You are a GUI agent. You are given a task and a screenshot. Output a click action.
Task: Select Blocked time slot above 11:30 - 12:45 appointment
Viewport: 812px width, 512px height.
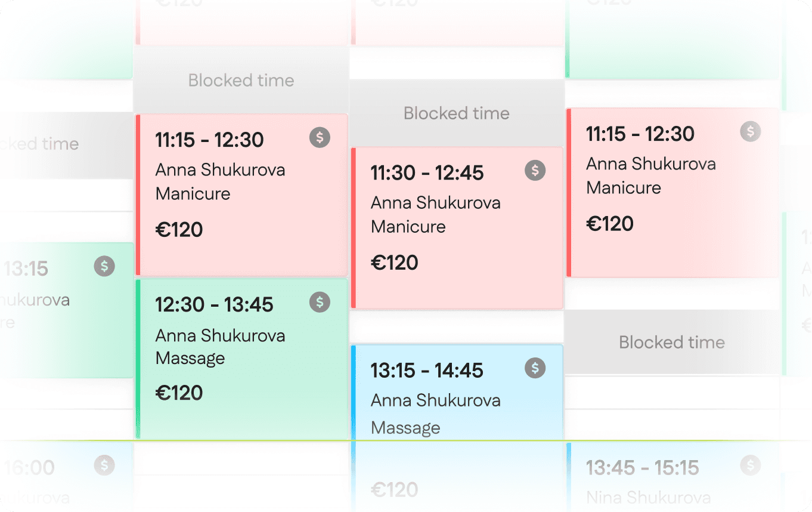point(457,113)
